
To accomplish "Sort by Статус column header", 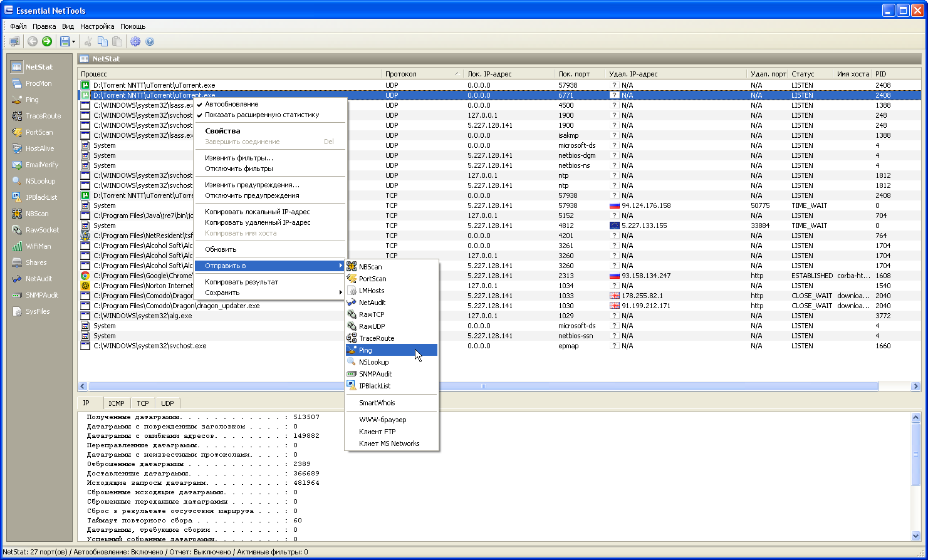I will click(811, 74).
